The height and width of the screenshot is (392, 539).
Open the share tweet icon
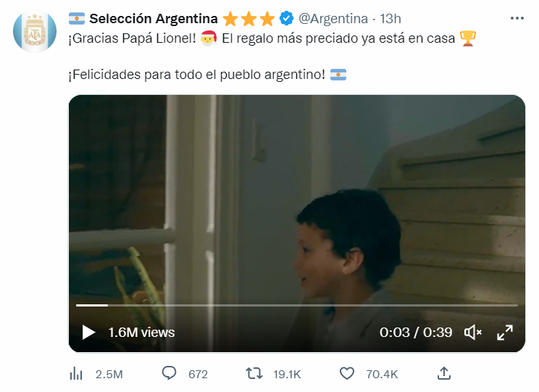[444, 373]
